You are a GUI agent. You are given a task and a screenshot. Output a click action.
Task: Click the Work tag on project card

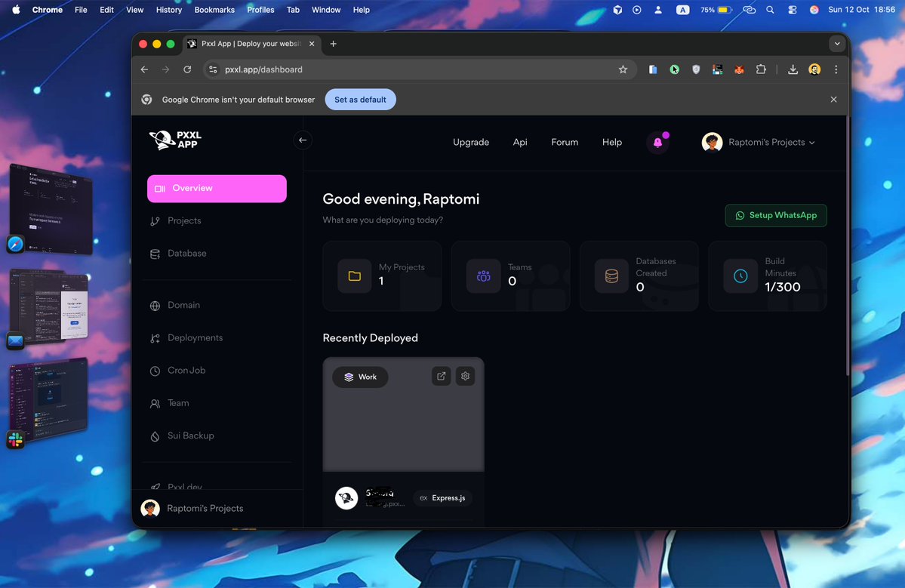360,377
